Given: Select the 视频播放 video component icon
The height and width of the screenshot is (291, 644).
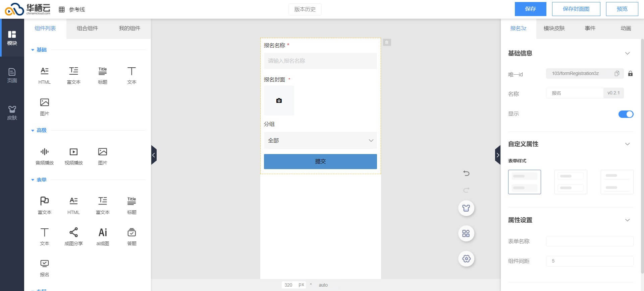Looking at the screenshot, I should pyautogui.click(x=73, y=152).
